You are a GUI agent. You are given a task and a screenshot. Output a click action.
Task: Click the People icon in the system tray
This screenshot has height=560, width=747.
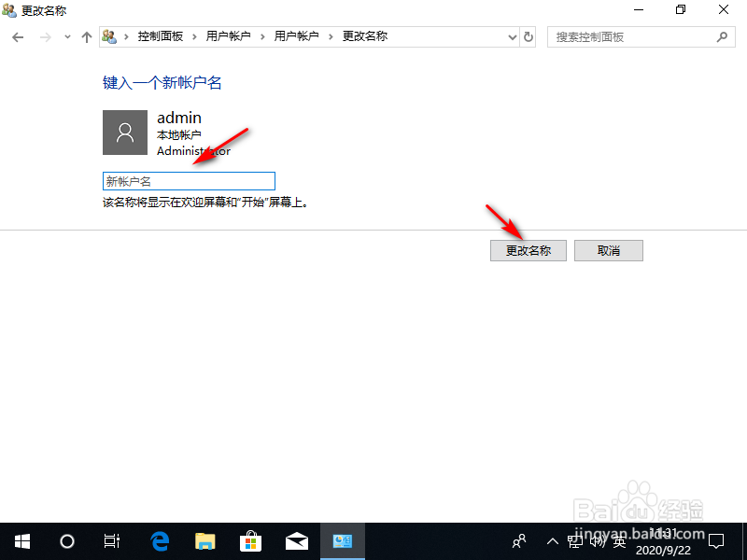518,541
